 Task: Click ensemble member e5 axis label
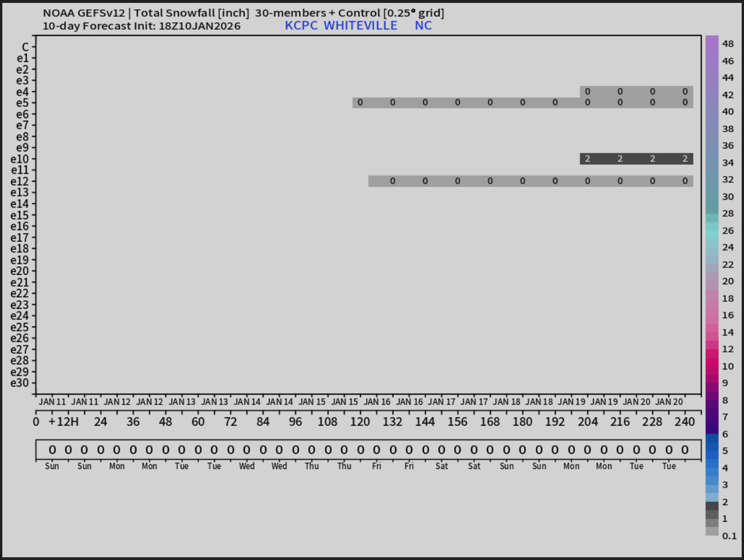(22, 103)
